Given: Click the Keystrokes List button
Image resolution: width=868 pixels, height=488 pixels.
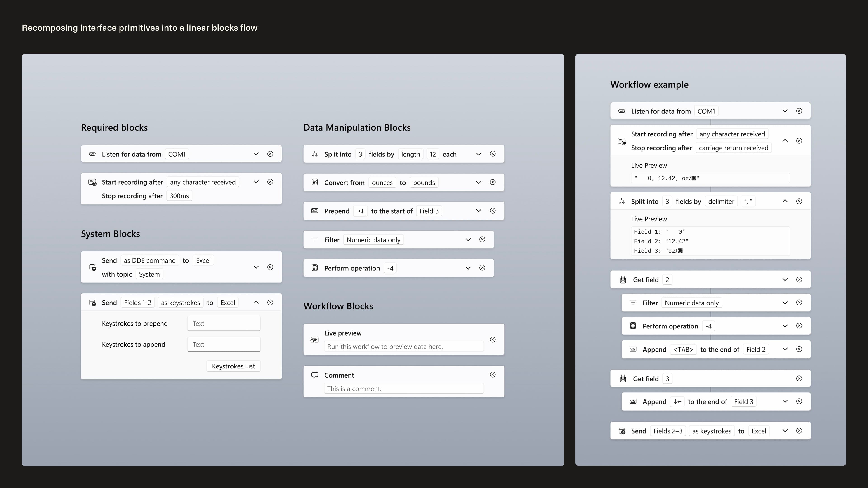Looking at the screenshot, I should [233, 366].
